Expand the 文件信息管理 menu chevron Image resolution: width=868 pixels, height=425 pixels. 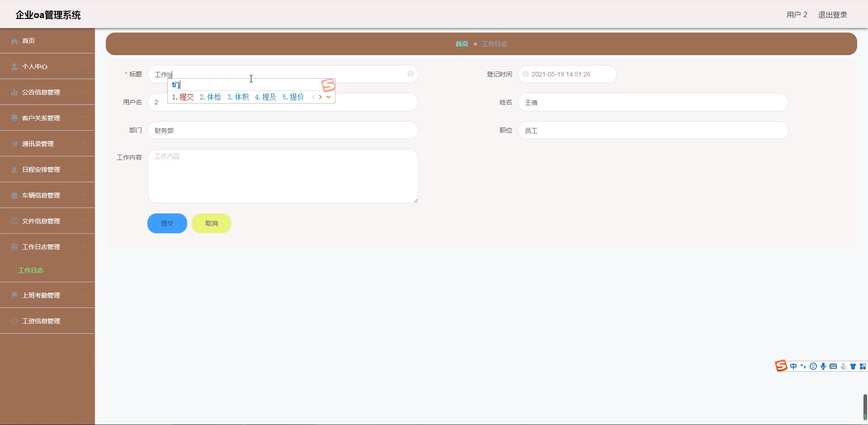83,221
